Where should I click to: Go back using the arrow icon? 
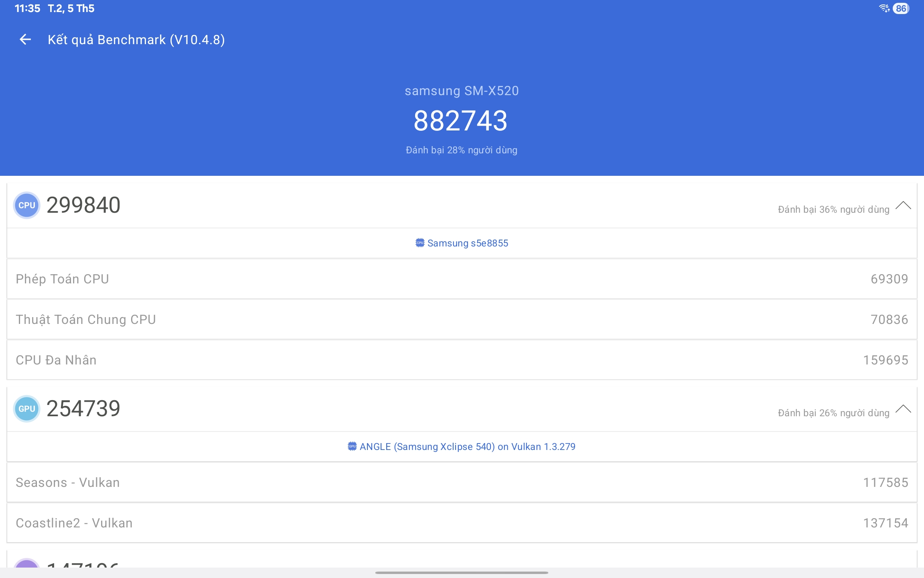tap(25, 39)
